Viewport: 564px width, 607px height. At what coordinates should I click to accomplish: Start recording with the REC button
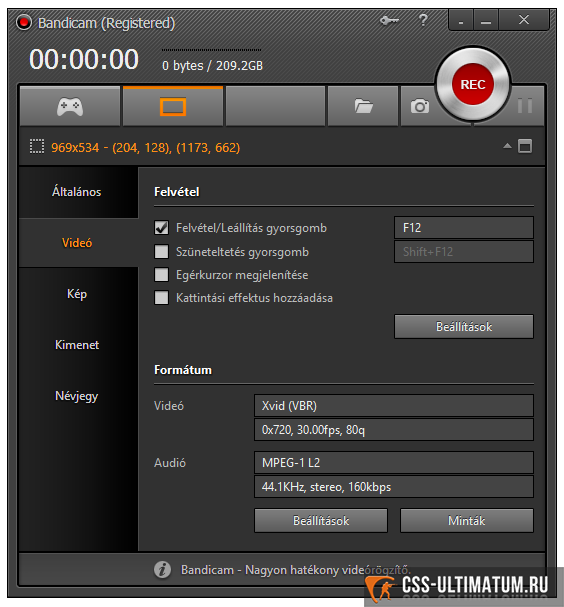pyautogui.click(x=473, y=84)
